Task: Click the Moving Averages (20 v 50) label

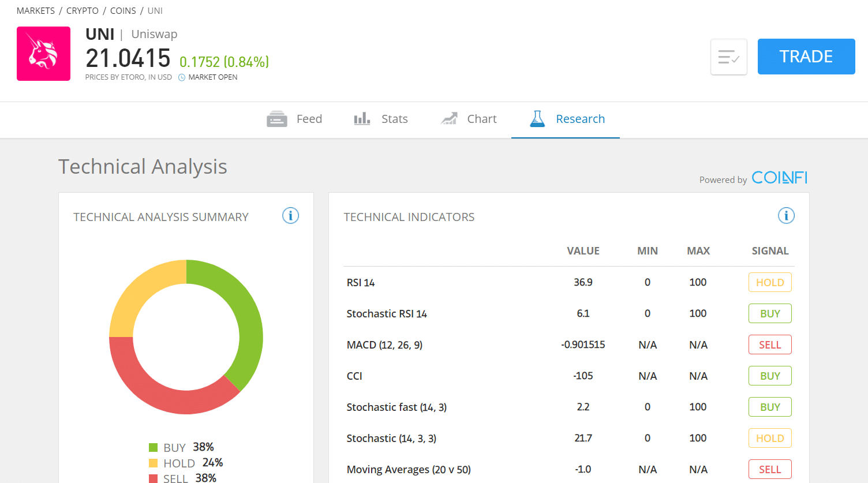Action: pyautogui.click(x=409, y=470)
